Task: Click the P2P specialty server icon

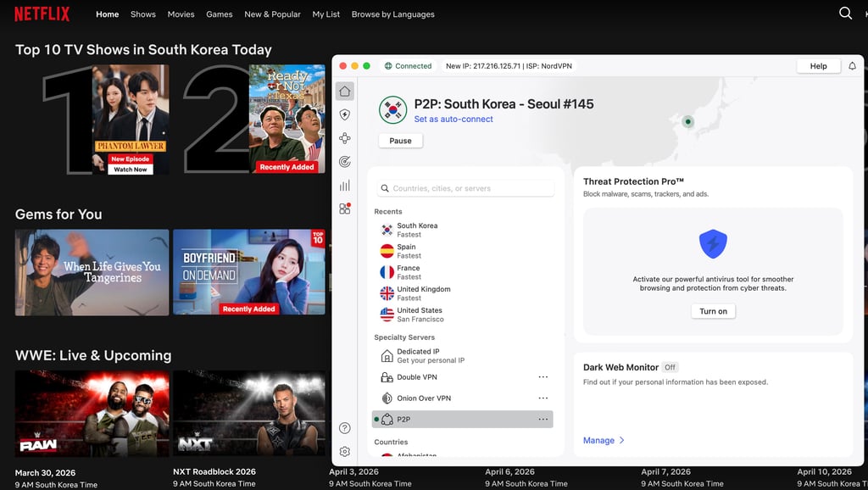Action: [387, 419]
